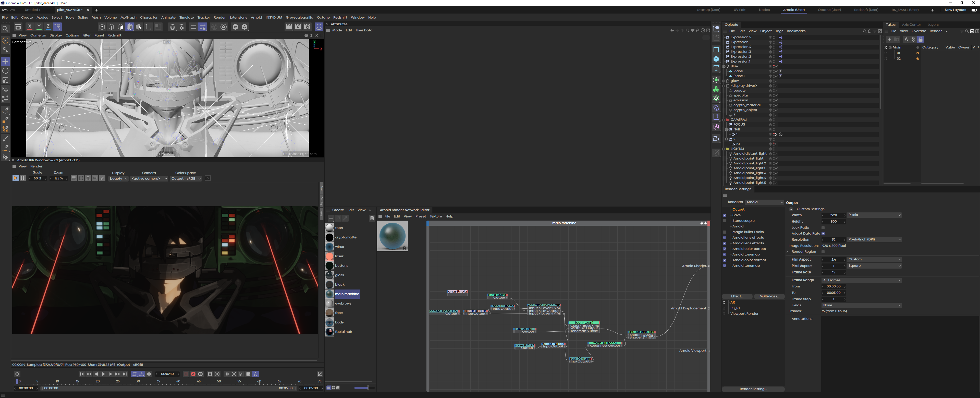Pause the Arnold IPR render
This screenshot has height=398, width=980.
[22, 178]
